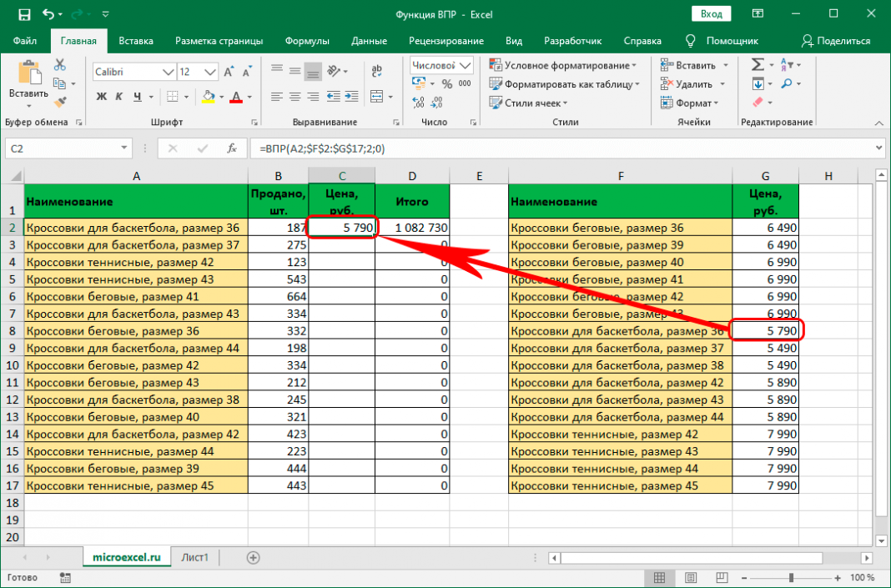Image resolution: width=891 pixels, height=588 pixels.
Task: Toggle italic formatting (К)
Action: 119,97
